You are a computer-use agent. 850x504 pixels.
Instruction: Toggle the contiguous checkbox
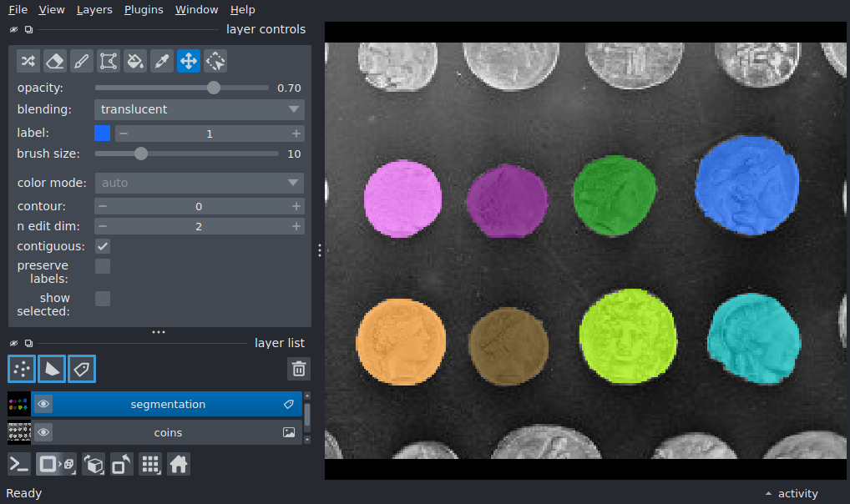[x=103, y=246]
